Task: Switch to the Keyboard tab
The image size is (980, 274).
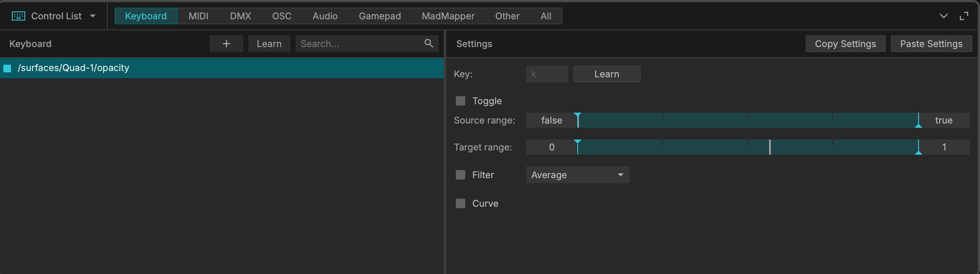Action: click(146, 16)
